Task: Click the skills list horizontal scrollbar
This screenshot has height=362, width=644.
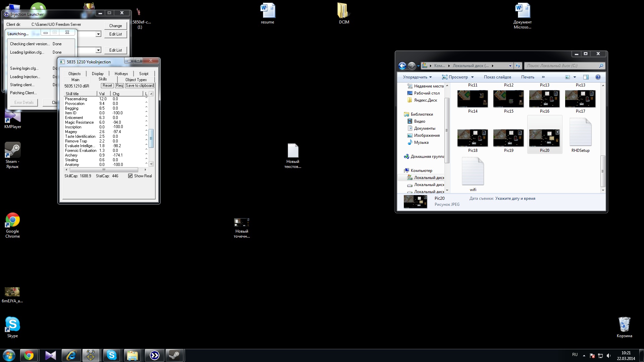Action: point(104,170)
